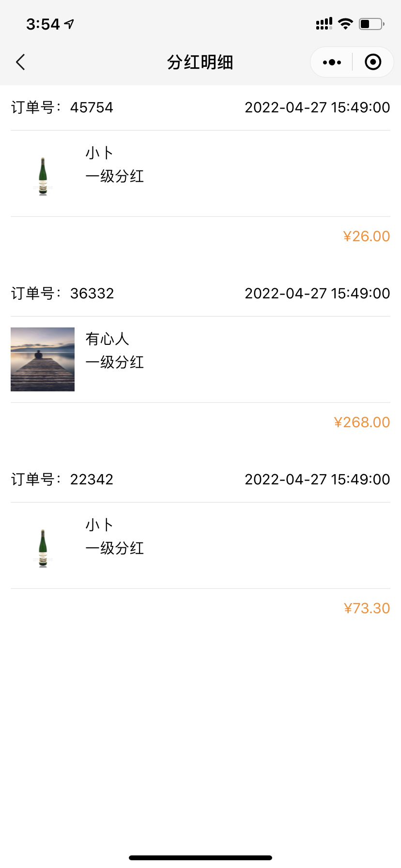This screenshot has width=401, height=868.
Task: Tap the back arrow icon
Action: click(x=20, y=62)
